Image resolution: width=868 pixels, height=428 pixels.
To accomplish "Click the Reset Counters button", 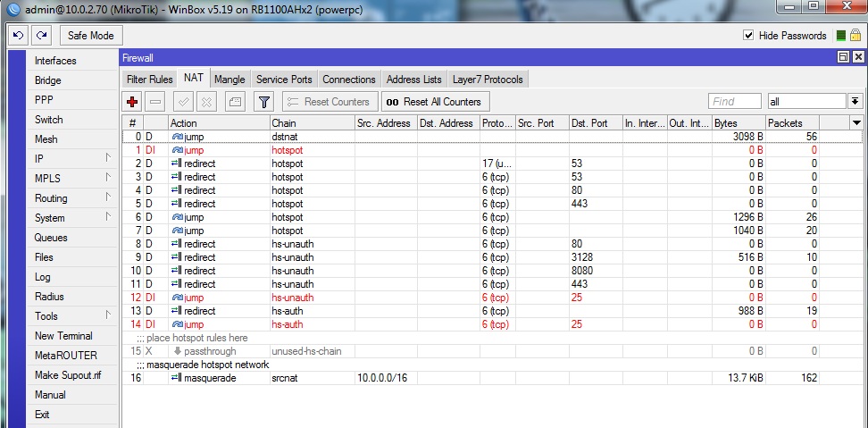I will [x=330, y=102].
